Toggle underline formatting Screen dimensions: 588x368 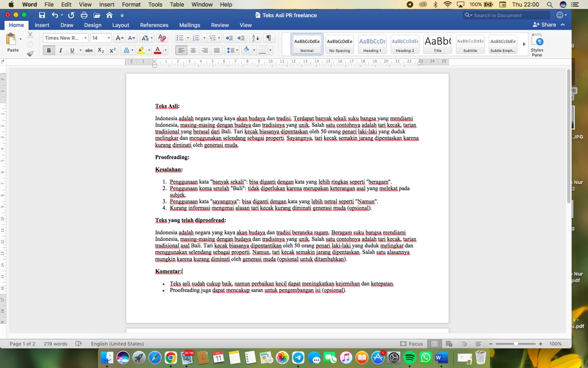pyautogui.click(x=71, y=50)
